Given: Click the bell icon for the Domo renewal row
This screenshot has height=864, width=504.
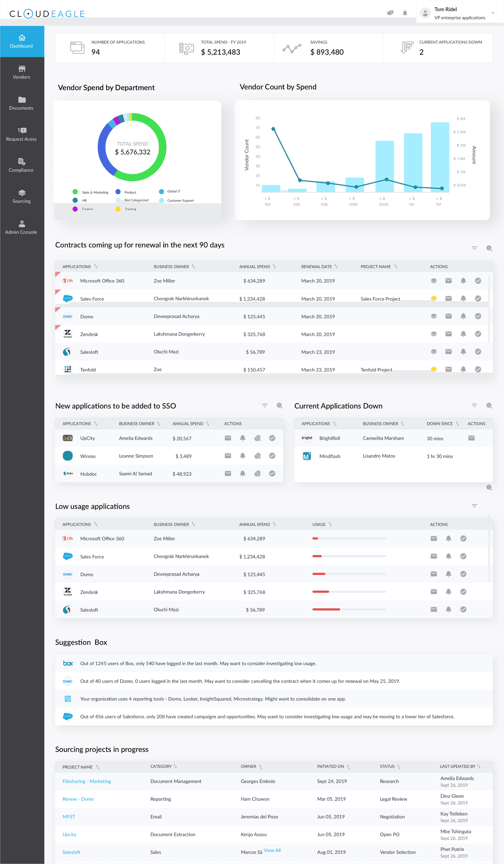Looking at the screenshot, I should click(x=463, y=316).
